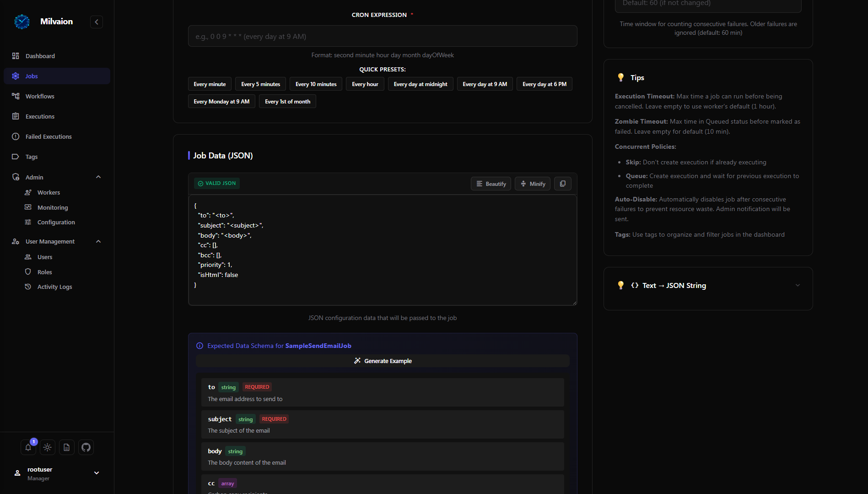The width and height of the screenshot is (868, 494).
Task: Collapse the User Management section
Action: (x=98, y=241)
